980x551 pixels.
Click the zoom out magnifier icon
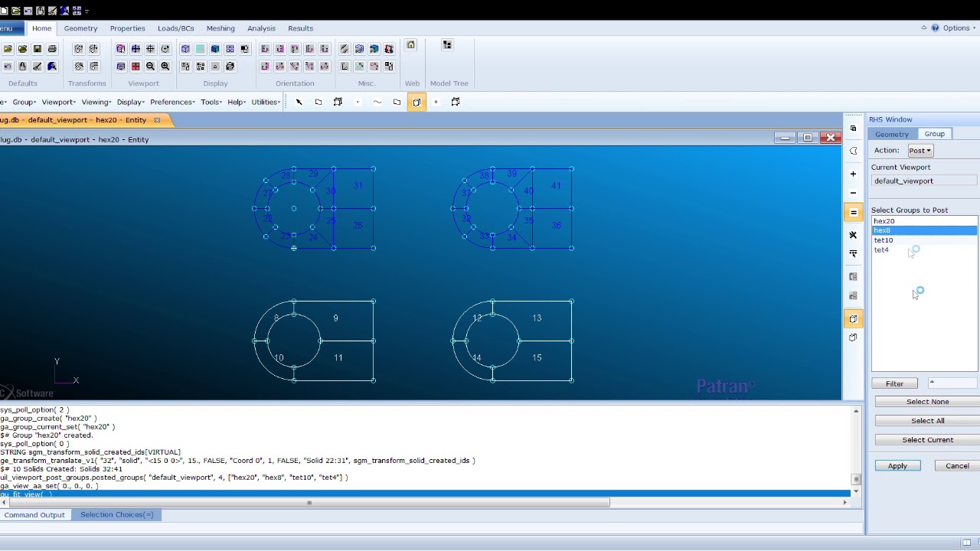pos(150,67)
